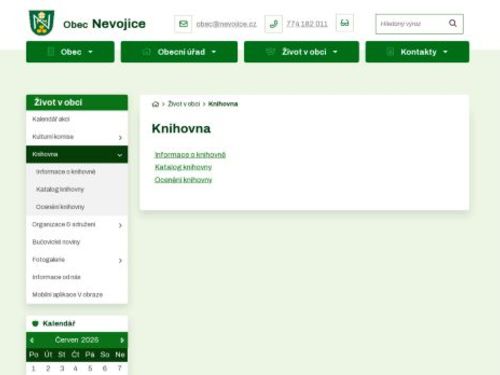This screenshot has height=375, width=500.
Task: Click the icon beside Kontakty menu
Action: click(390, 52)
